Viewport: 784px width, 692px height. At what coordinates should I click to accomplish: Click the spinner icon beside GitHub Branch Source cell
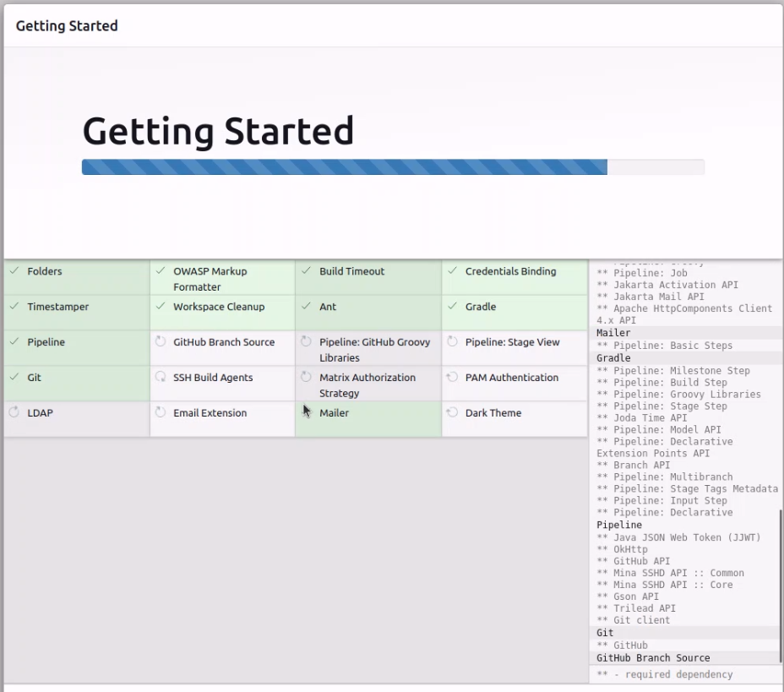pyautogui.click(x=160, y=341)
